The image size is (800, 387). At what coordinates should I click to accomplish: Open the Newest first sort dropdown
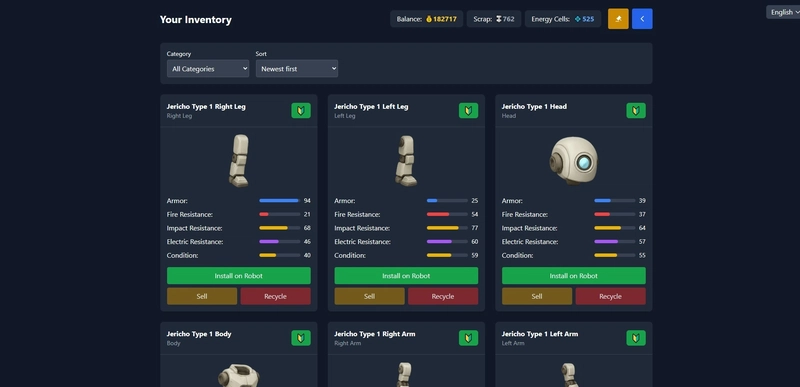(296, 68)
